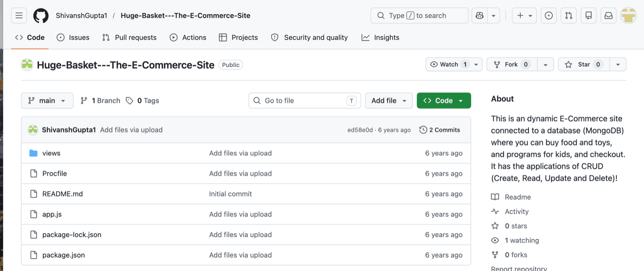
Task: Open the main branch selector
Action: click(47, 101)
